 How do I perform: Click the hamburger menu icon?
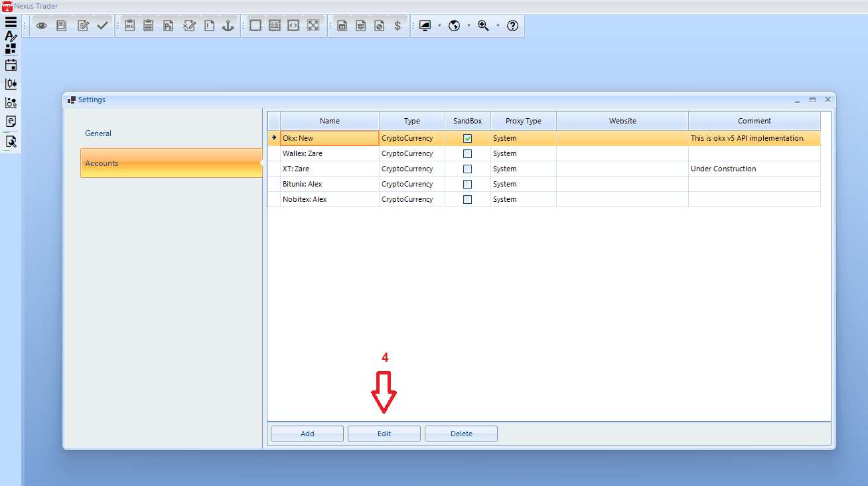[11, 23]
